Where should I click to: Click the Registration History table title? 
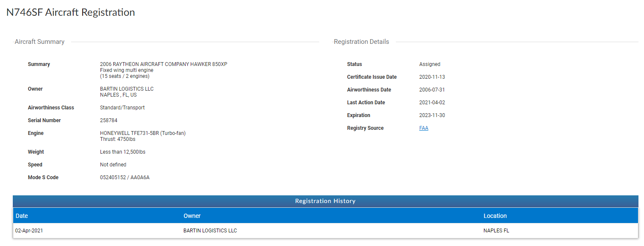coord(325,201)
